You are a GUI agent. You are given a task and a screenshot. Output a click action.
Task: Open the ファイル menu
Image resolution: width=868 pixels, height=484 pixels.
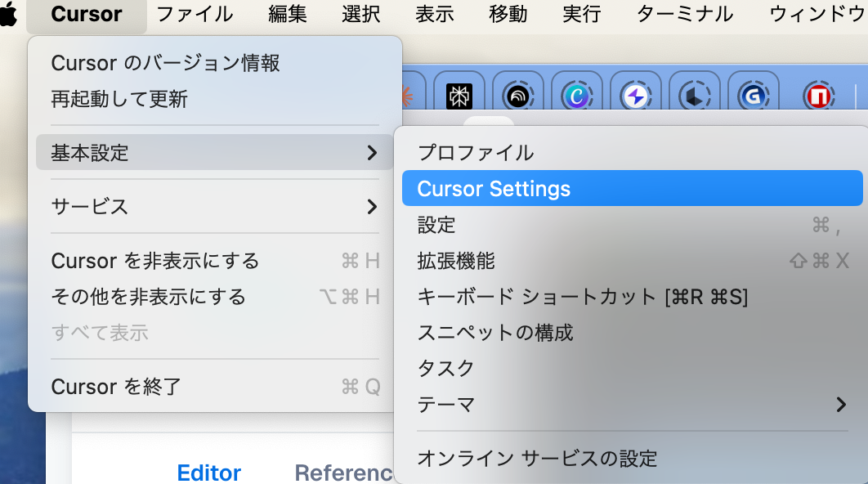coord(195,15)
